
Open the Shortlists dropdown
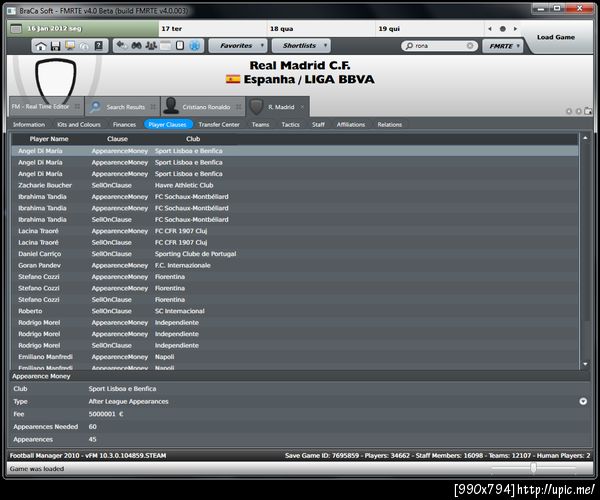coord(301,46)
